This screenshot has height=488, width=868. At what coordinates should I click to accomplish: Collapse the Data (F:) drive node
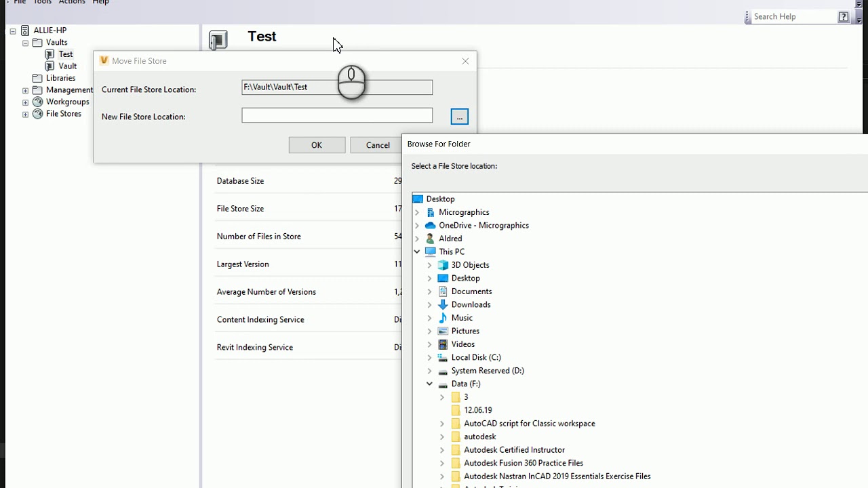coord(429,384)
